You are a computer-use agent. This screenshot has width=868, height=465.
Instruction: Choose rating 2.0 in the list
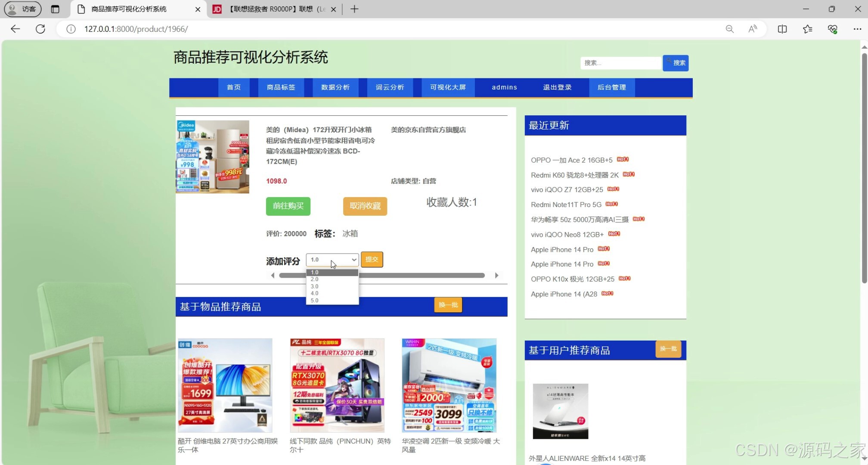[x=332, y=279]
